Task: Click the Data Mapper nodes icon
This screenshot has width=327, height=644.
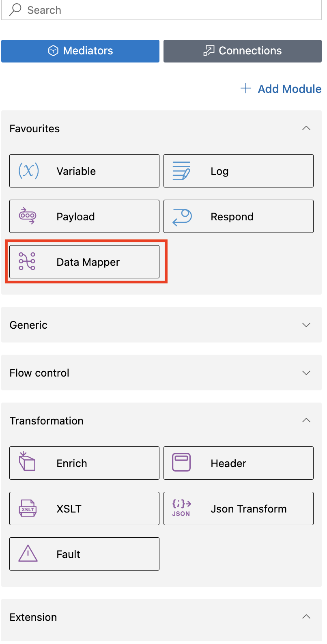Action: coord(27,262)
